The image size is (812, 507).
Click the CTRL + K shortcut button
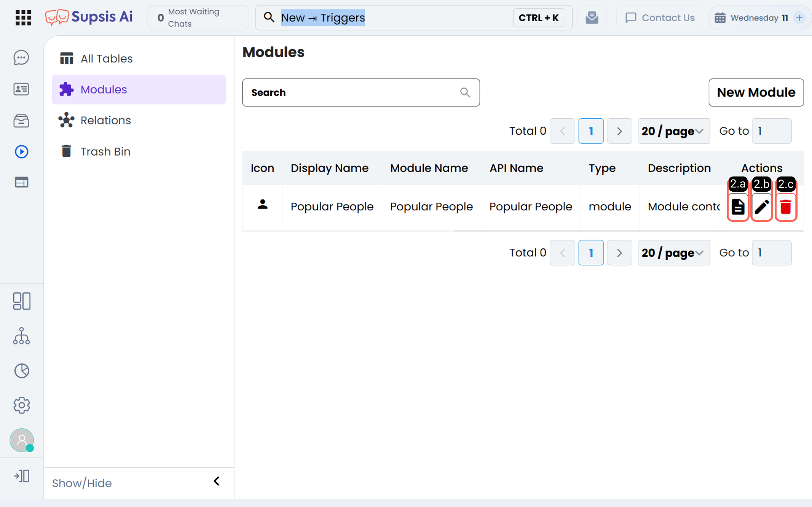[x=538, y=18]
